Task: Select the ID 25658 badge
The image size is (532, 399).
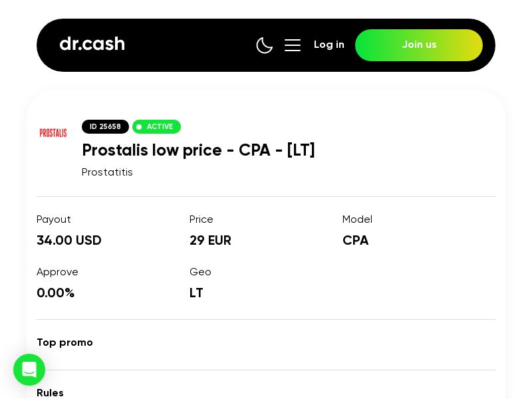Action: click(x=105, y=126)
